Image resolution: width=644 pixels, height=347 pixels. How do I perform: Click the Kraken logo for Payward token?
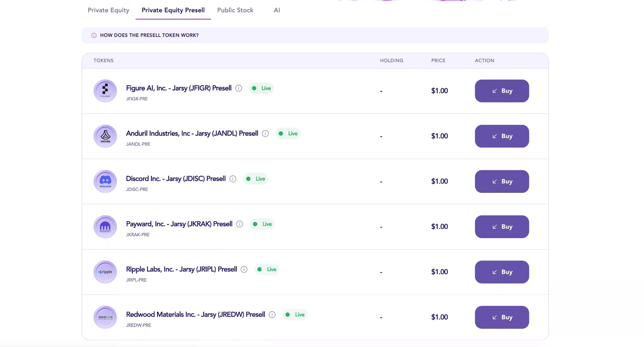tap(105, 227)
